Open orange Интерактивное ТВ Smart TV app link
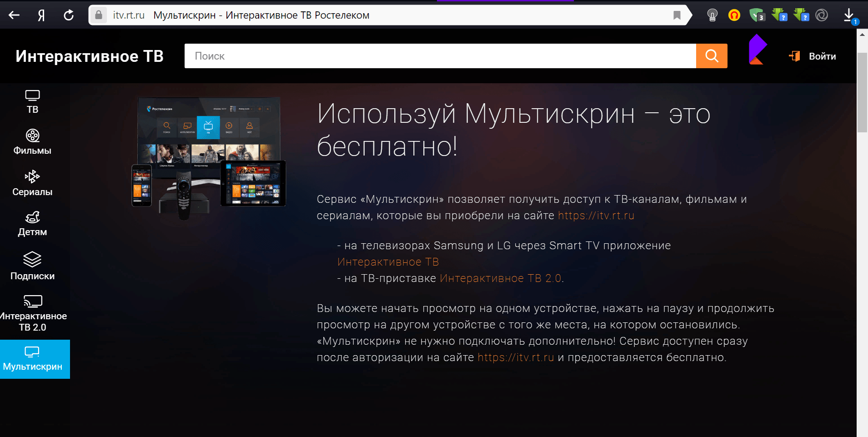 point(388,262)
